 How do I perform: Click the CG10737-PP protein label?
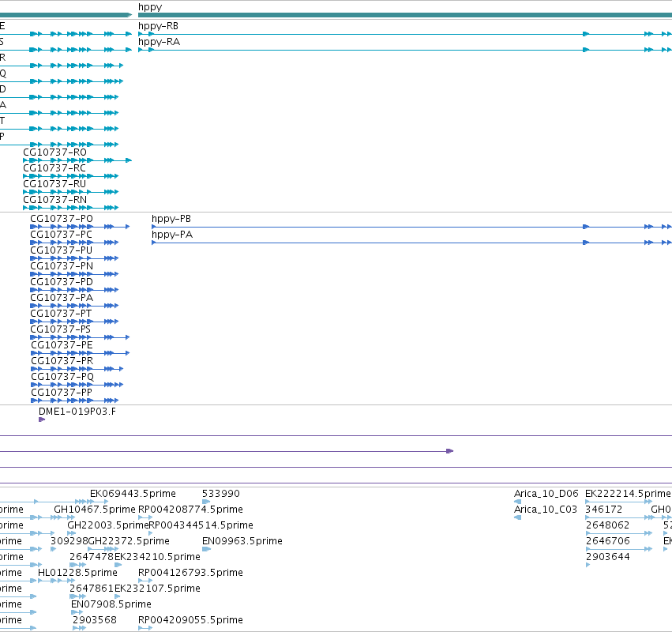pyautogui.click(x=62, y=393)
